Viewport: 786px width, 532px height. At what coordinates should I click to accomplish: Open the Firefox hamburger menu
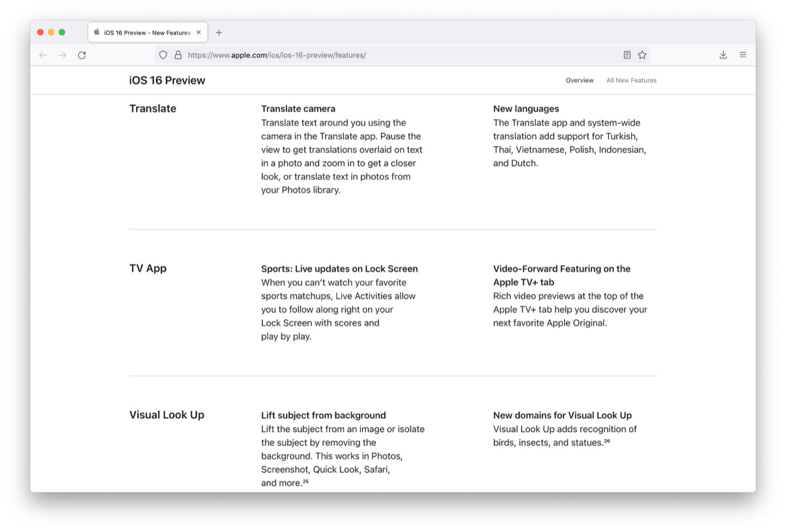[x=742, y=55]
